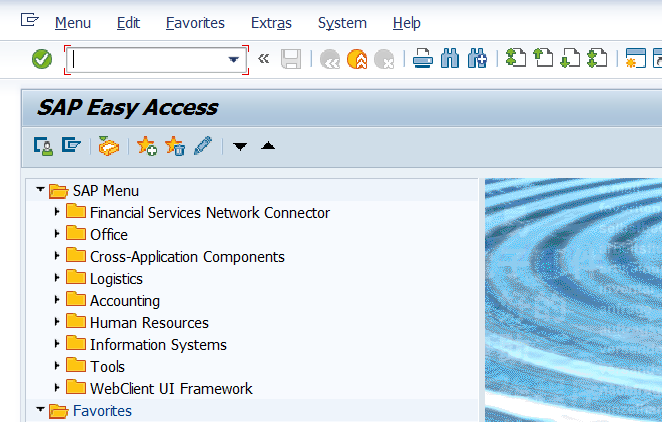Image resolution: width=662 pixels, height=422 pixels.
Task: Click the SAP Menu icon
Action: tap(71, 146)
